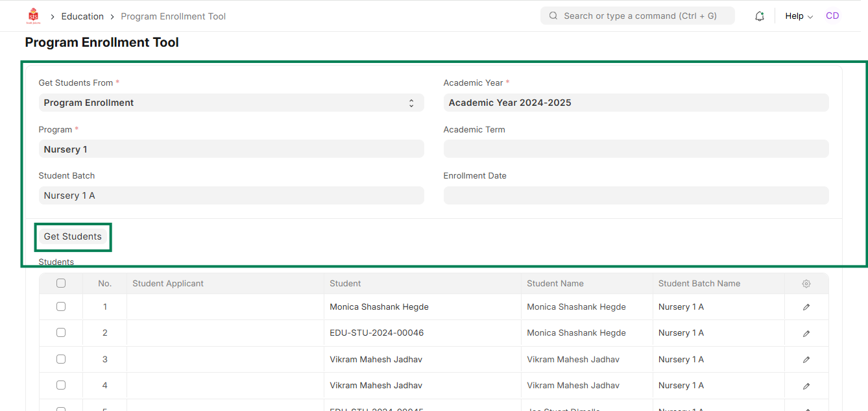
Task: Tick the checkbox for row 4
Action: 61,385
